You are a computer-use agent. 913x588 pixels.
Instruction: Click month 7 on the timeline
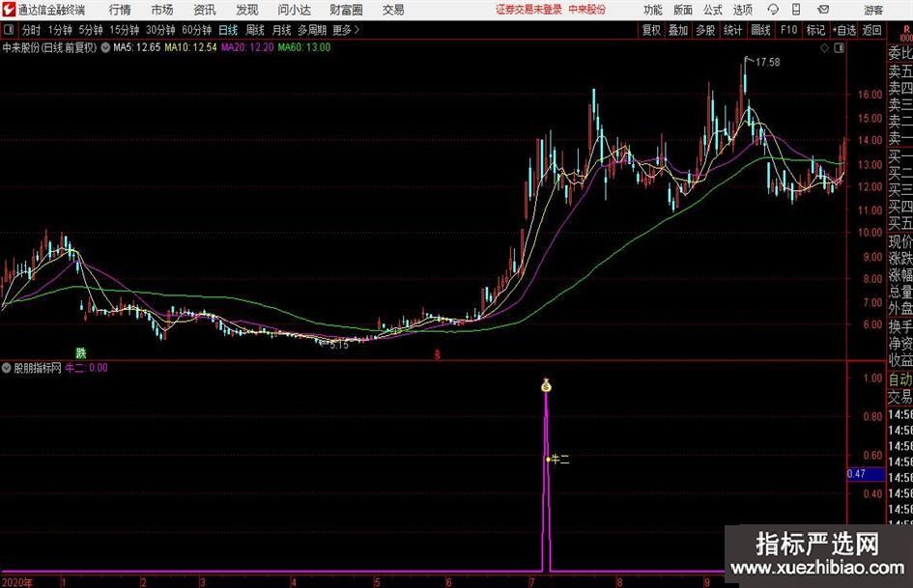[x=531, y=582]
